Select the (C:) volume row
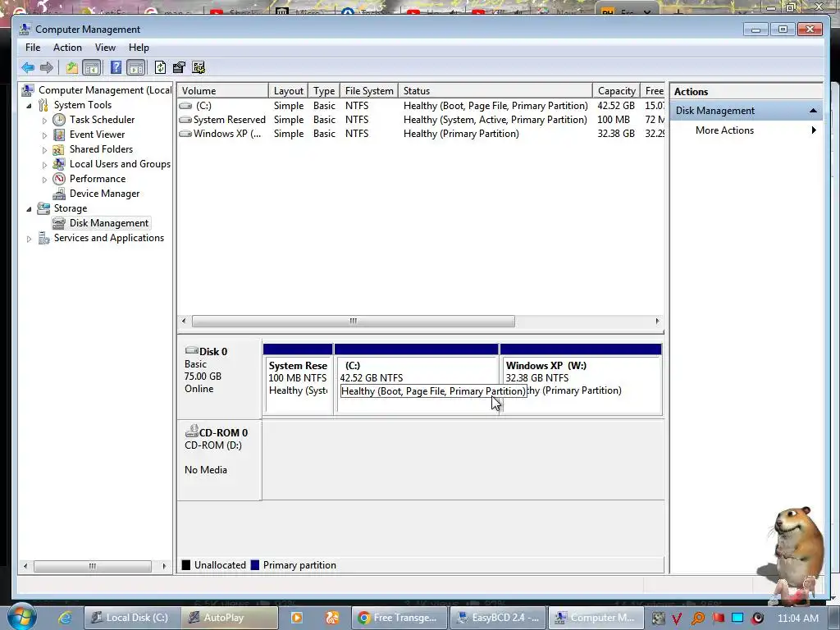Viewport: 840px width, 630px height. (421, 106)
